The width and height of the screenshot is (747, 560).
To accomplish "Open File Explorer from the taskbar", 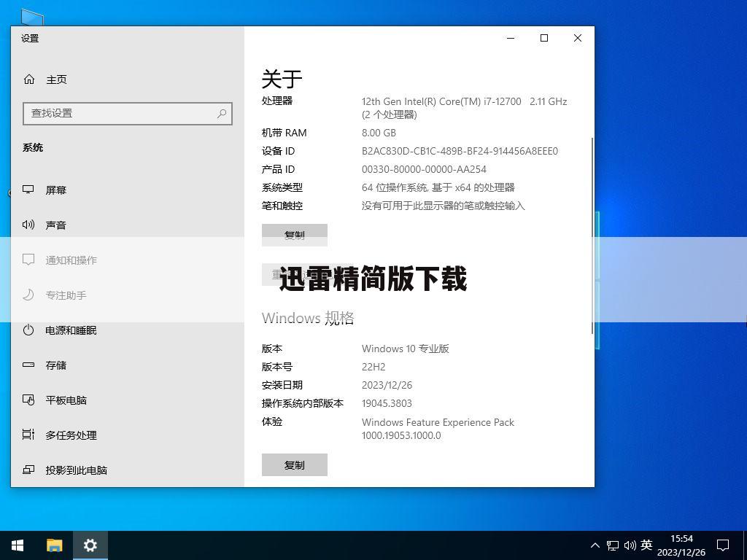I will coord(54,545).
